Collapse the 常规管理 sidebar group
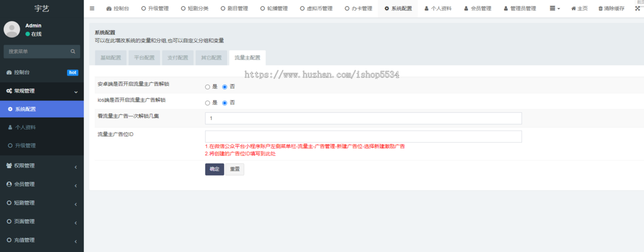Viewport: 644px width, 252px height. pos(42,91)
